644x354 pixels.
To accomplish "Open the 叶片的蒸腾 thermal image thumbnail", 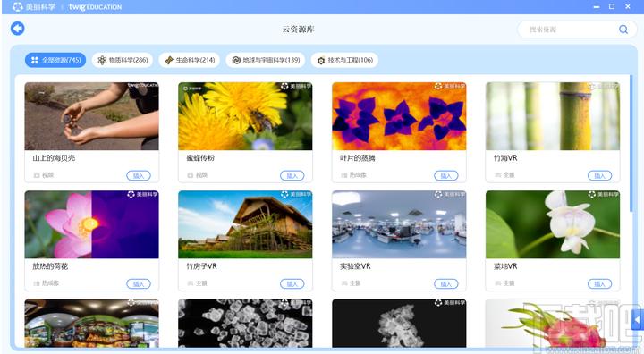I will (x=399, y=116).
